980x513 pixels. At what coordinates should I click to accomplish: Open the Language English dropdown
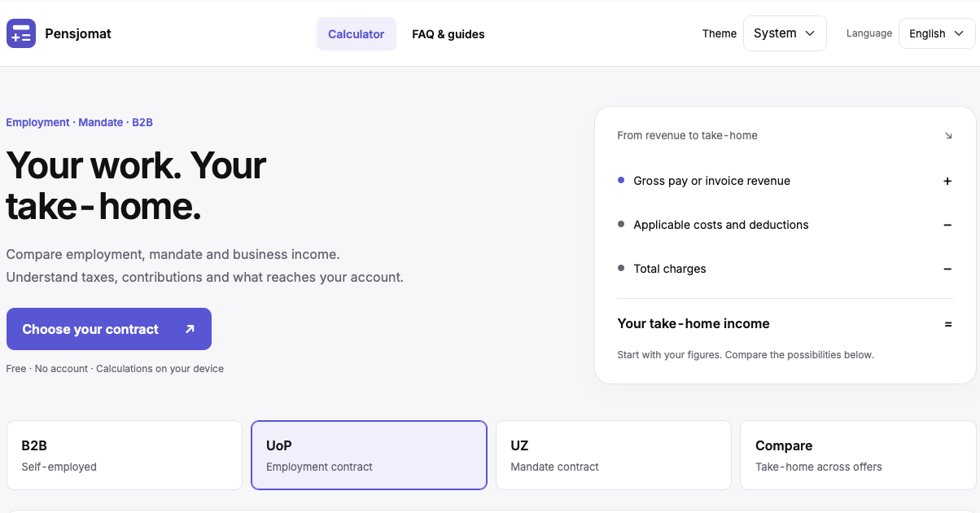(x=937, y=33)
